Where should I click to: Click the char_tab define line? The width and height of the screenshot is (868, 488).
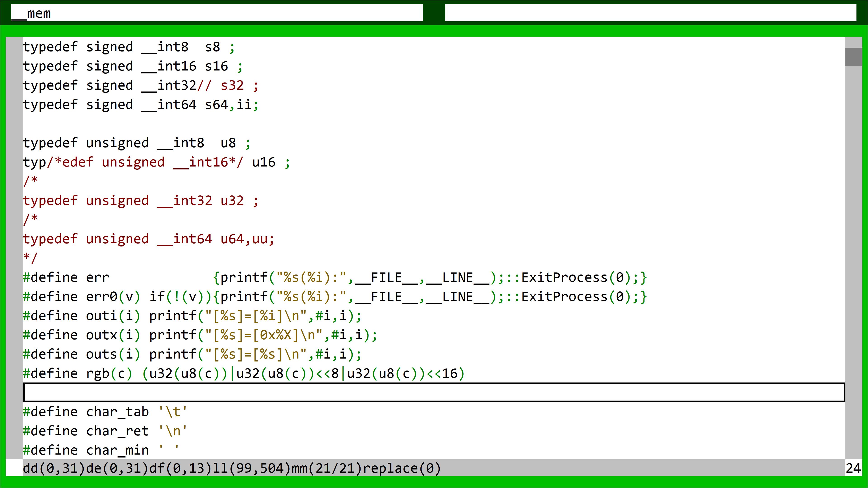[105, 412]
